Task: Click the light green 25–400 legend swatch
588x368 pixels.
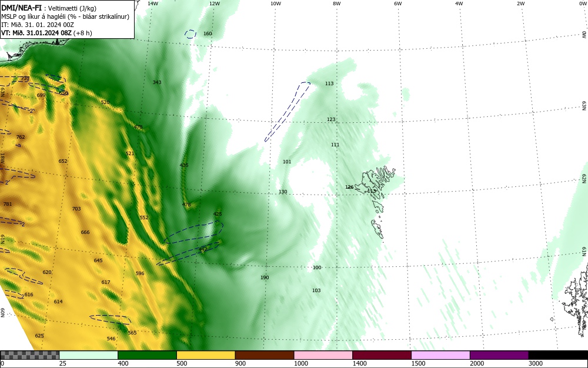Action: [x=89, y=355]
